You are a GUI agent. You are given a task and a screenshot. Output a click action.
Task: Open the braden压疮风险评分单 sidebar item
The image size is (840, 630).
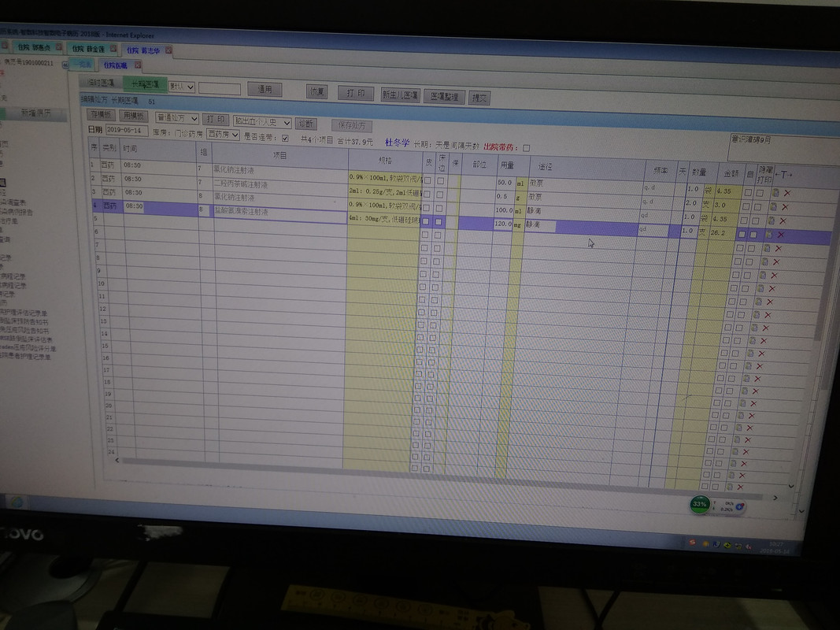28,348
